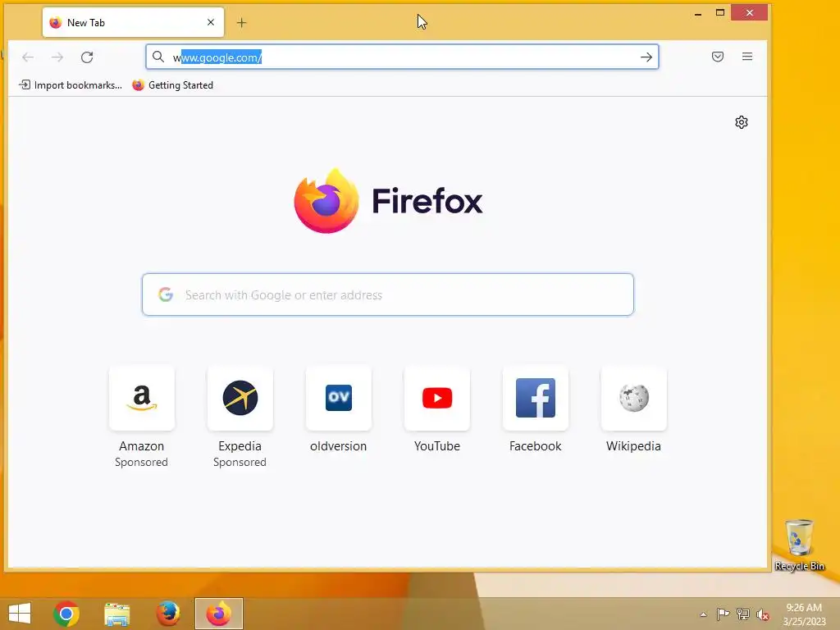Close the New Tab tab
Image resolution: width=840 pixels, height=630 pixels.
(211, 22)
